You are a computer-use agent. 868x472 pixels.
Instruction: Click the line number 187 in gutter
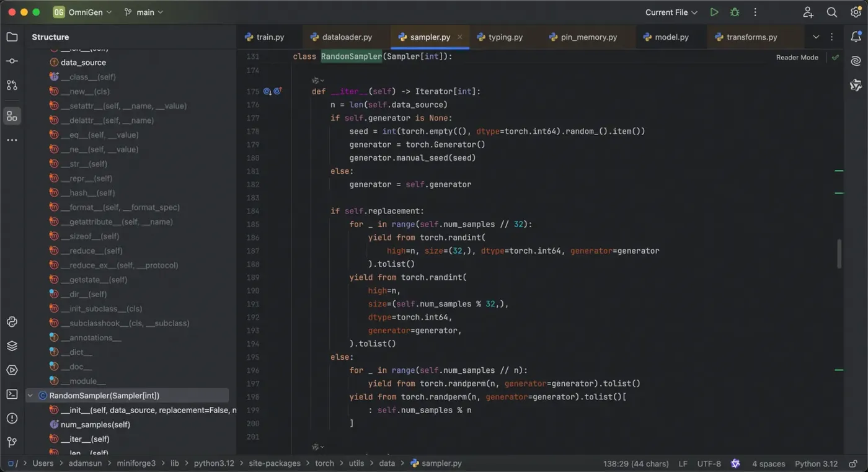[252, 251]
